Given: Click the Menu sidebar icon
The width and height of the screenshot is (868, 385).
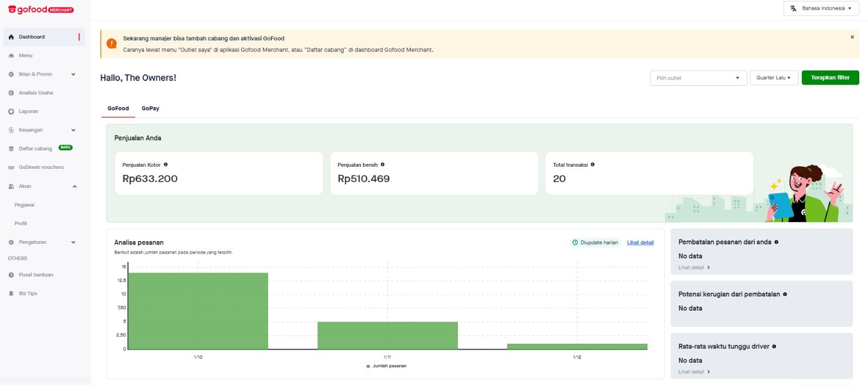Looking at the screenshot, I should click(11, 55).
